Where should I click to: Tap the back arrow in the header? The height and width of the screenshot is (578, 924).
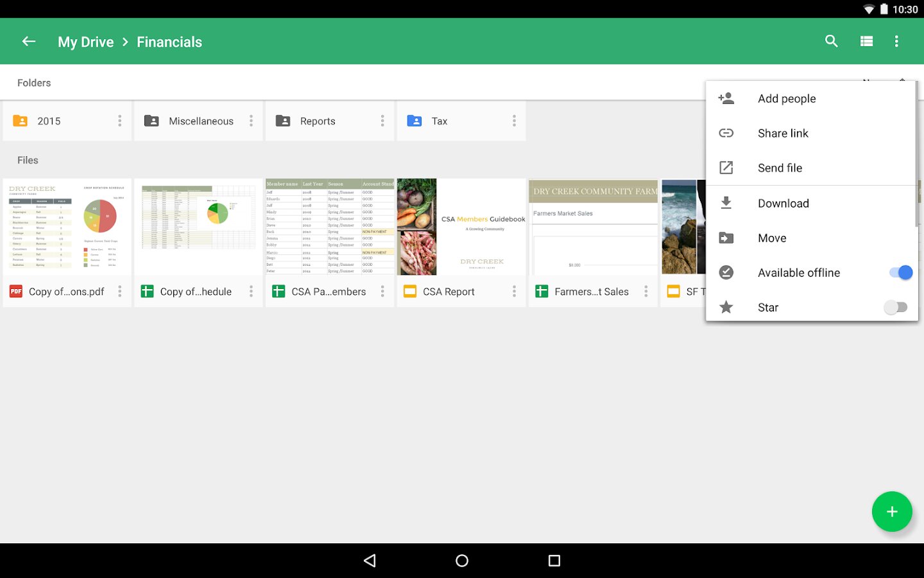tap(29, 42)
